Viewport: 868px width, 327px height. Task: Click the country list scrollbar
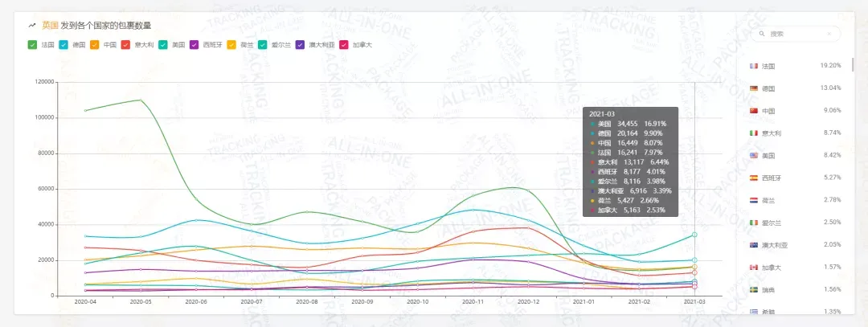(853, 64)
